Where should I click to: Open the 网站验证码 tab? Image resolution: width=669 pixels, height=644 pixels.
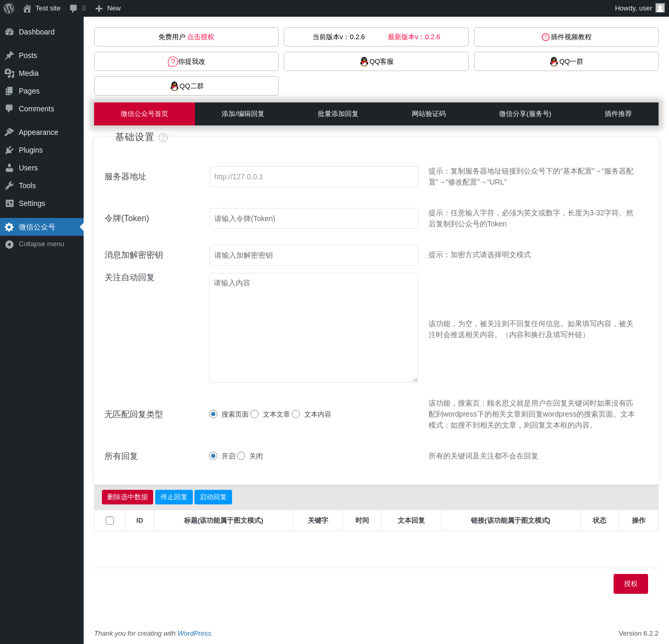pyautogui.click(x=429, y=114)
